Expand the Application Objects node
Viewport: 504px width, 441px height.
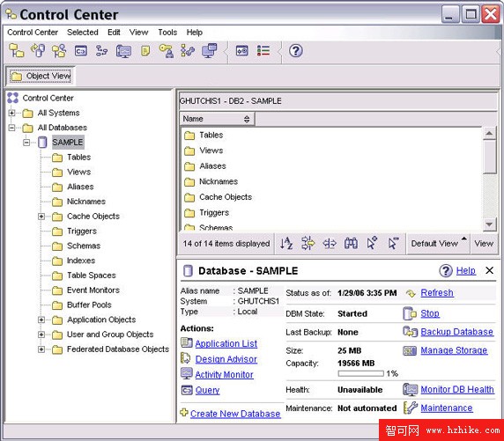[x=41, y=320]
